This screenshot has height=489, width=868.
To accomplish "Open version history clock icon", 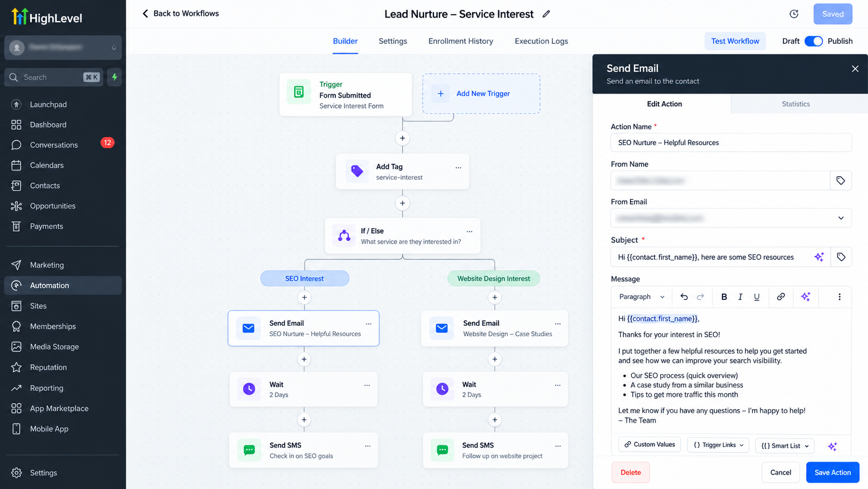I will point(794,14).
